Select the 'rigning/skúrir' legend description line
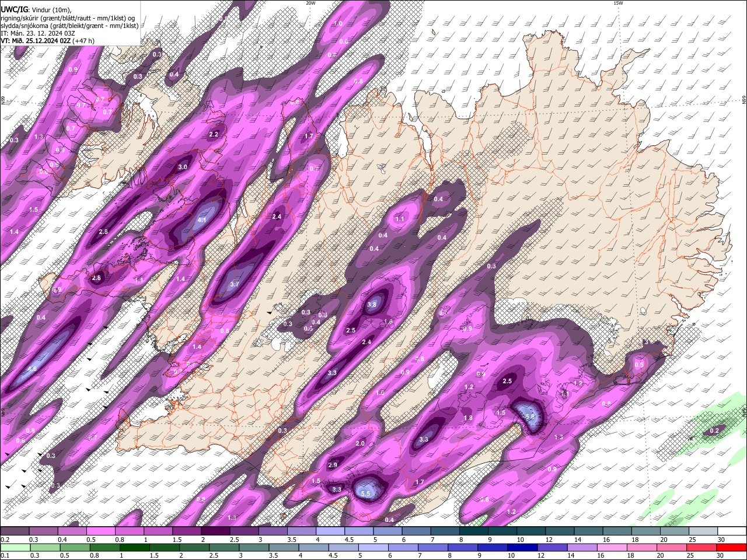 tap(68, 18)
